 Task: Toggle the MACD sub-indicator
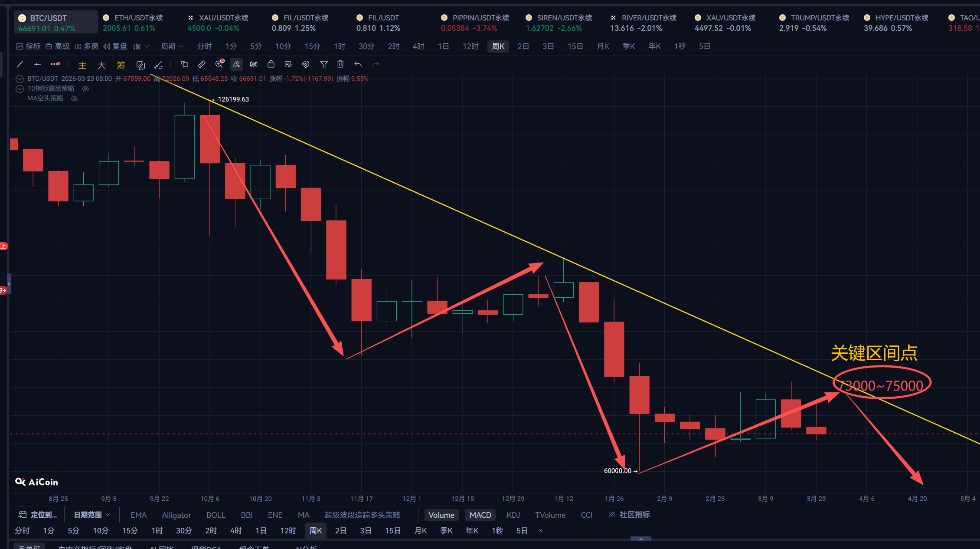tap(480, 515)
